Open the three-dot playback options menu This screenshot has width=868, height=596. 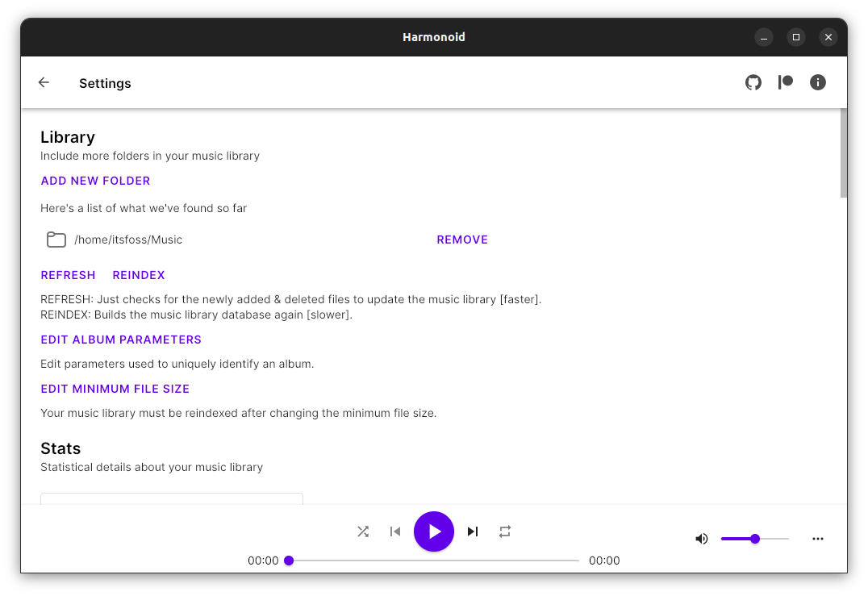[818, 538]
